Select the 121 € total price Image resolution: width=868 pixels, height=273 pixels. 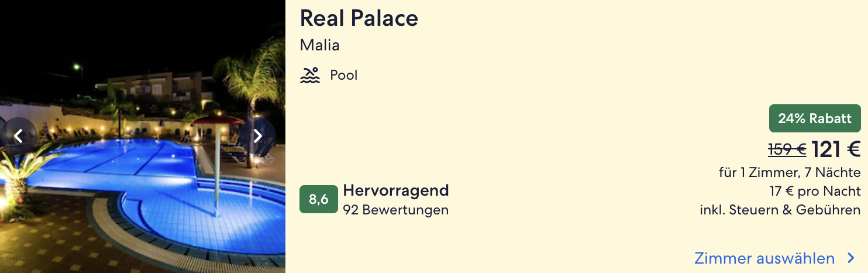pos(836,150)
